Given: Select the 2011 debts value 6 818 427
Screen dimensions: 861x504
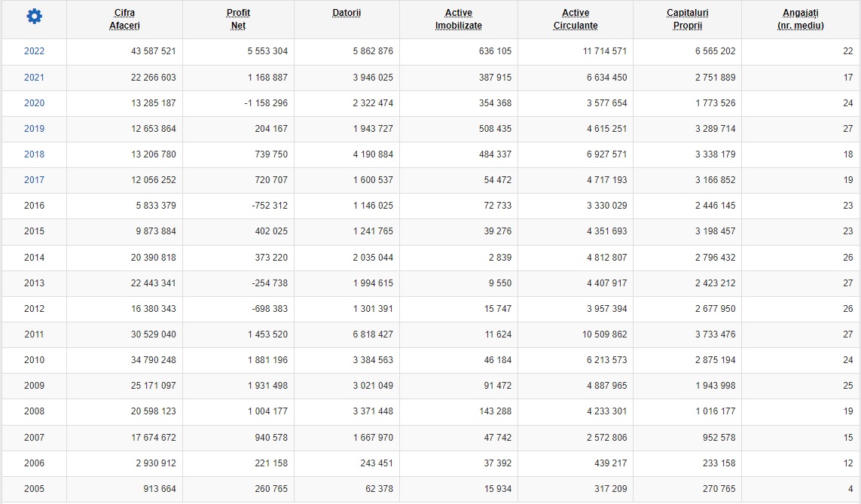Looking at the screenshot, I should pyautogui.click(x=373, y=334).
